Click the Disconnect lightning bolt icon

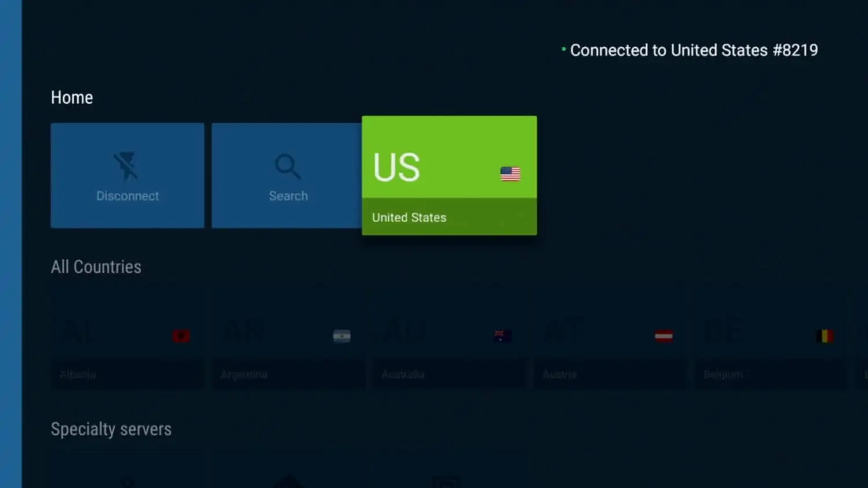(126, 167)
